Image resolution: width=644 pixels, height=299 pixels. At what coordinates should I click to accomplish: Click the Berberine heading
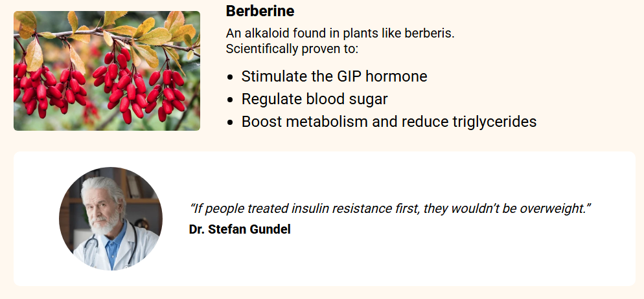[x=260, y=11]
